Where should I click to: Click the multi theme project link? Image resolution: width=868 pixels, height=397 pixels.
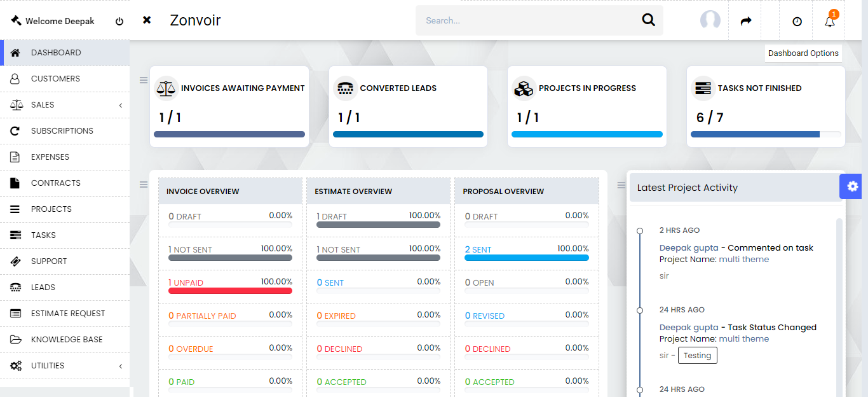click(743, 260)
